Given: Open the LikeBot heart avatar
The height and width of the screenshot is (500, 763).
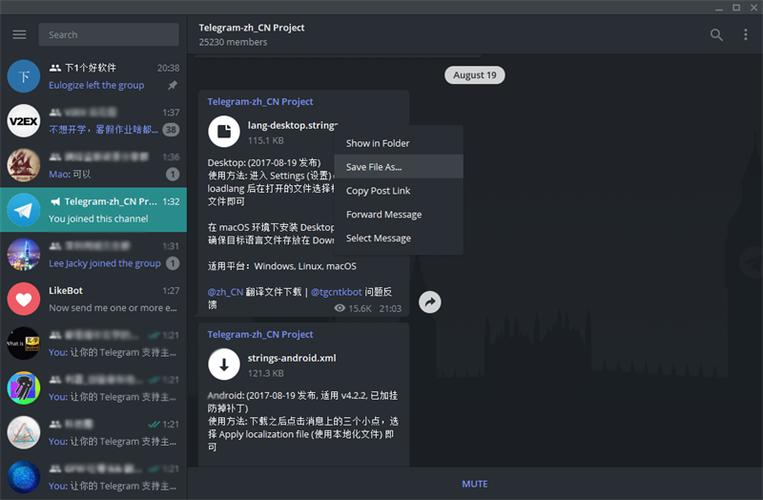Looking at the screenshot, I should 23,299.
